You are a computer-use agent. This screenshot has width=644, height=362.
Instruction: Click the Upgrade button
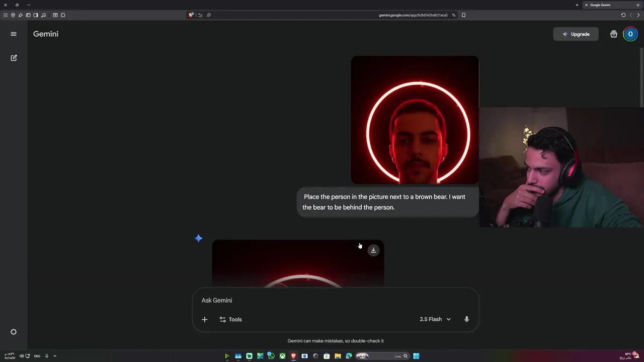click(576, 34)
